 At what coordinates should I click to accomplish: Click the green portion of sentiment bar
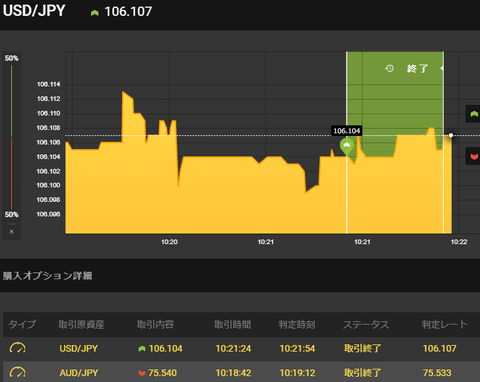(x=12, y=101)
